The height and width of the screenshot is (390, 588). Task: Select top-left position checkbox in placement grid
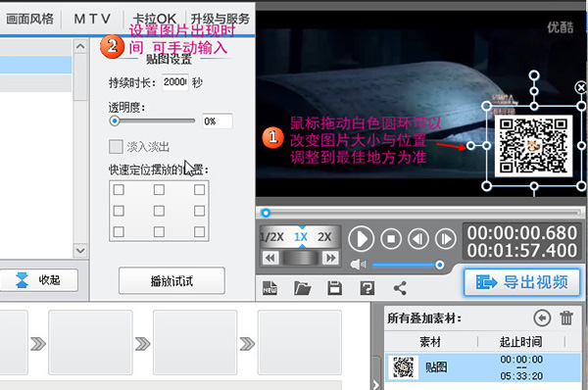(119, 190)
